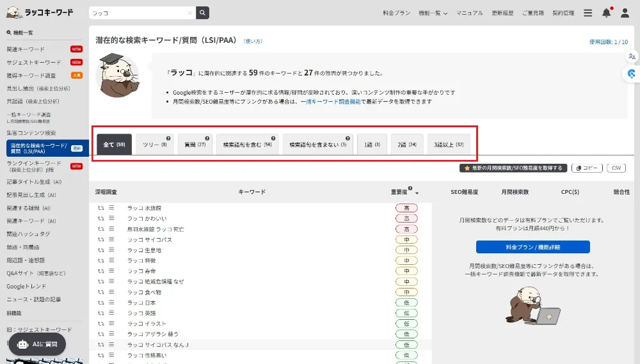Switch to the 質問 (27) tab
The width and height of the screenshot is (640, 364).
click(x=195, y=145)
